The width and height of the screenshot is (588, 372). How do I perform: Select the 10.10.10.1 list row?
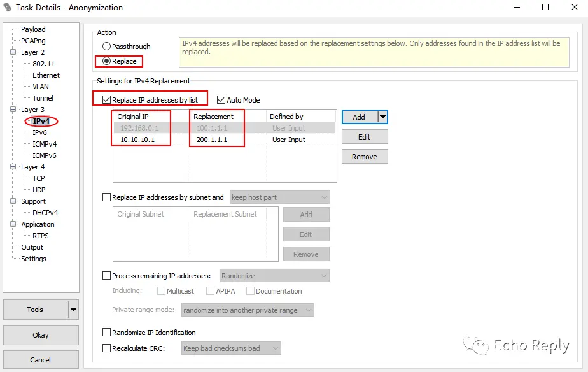tap(225, 139)
